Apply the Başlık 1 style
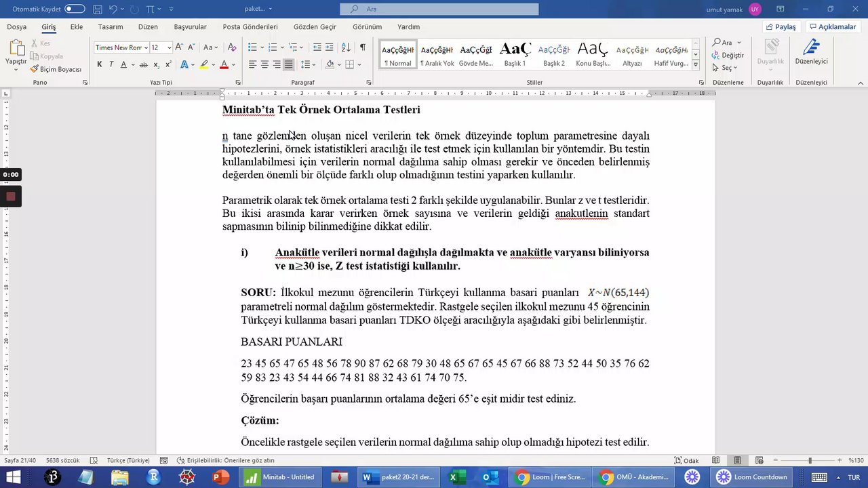Image resolution: width=868 pixels, height=488 pixels. click(515, 54)
